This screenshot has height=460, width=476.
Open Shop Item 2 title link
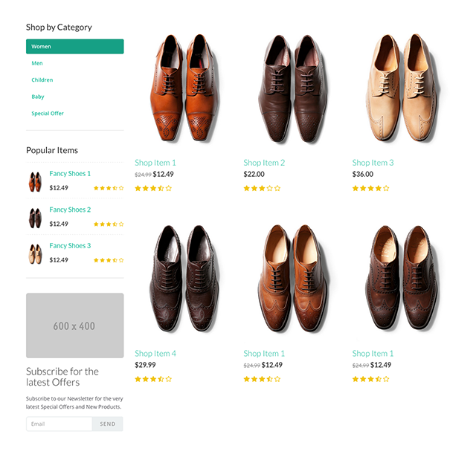point(264,163)
